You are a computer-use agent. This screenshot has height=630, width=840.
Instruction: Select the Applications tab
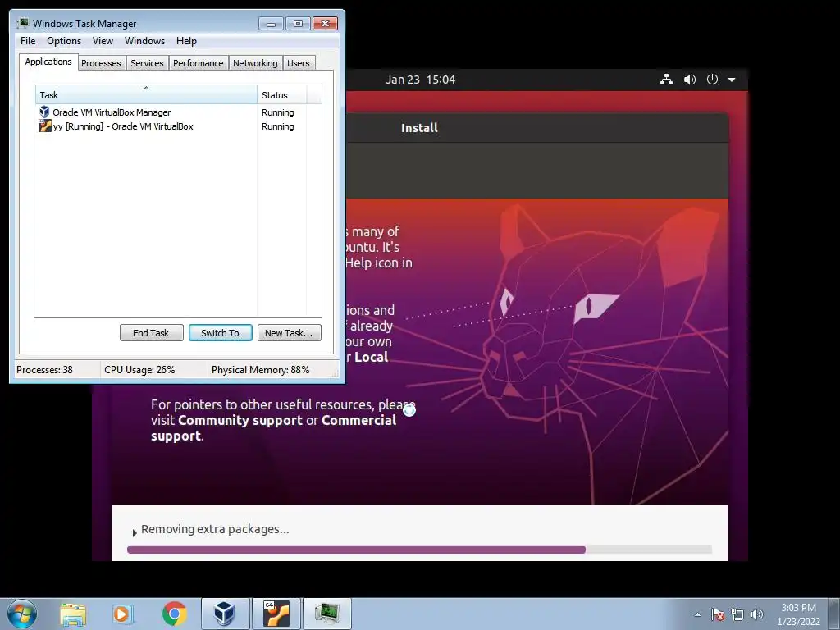point(48,62)
